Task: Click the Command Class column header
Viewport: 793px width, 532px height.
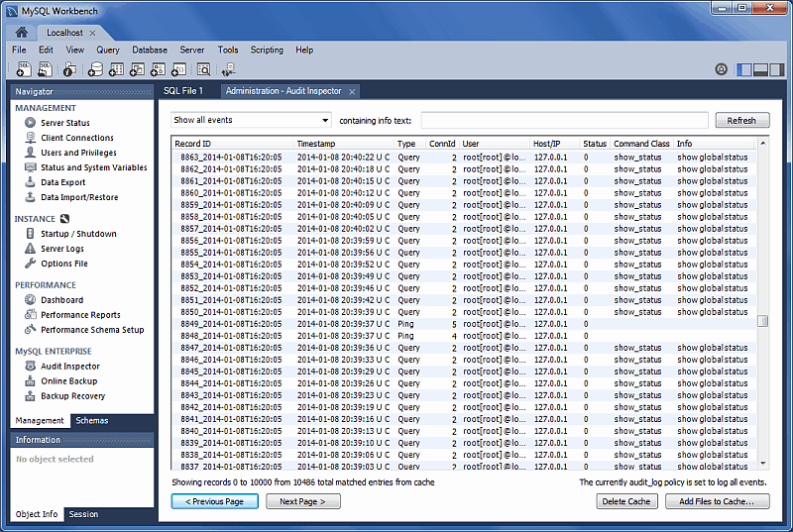Action: [641, 144]
